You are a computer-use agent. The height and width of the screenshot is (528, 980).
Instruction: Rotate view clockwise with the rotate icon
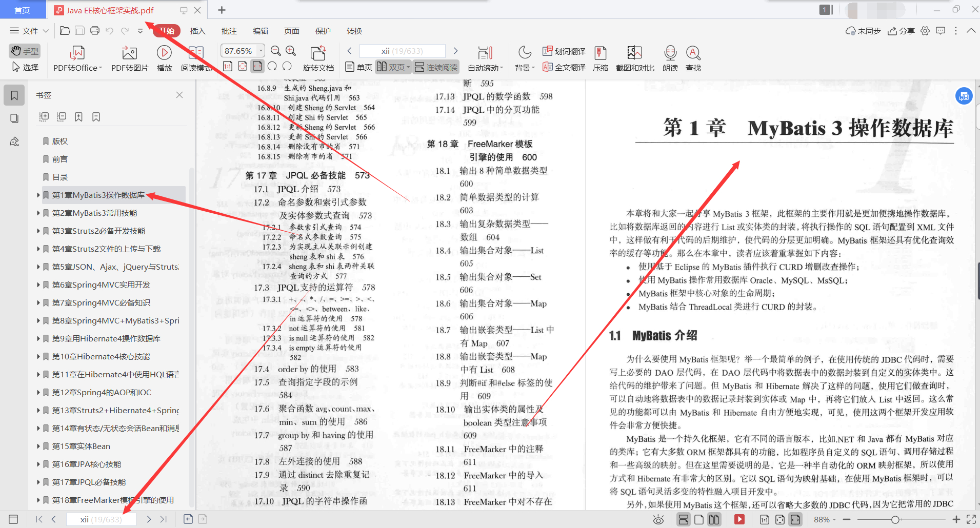point(272,66)
